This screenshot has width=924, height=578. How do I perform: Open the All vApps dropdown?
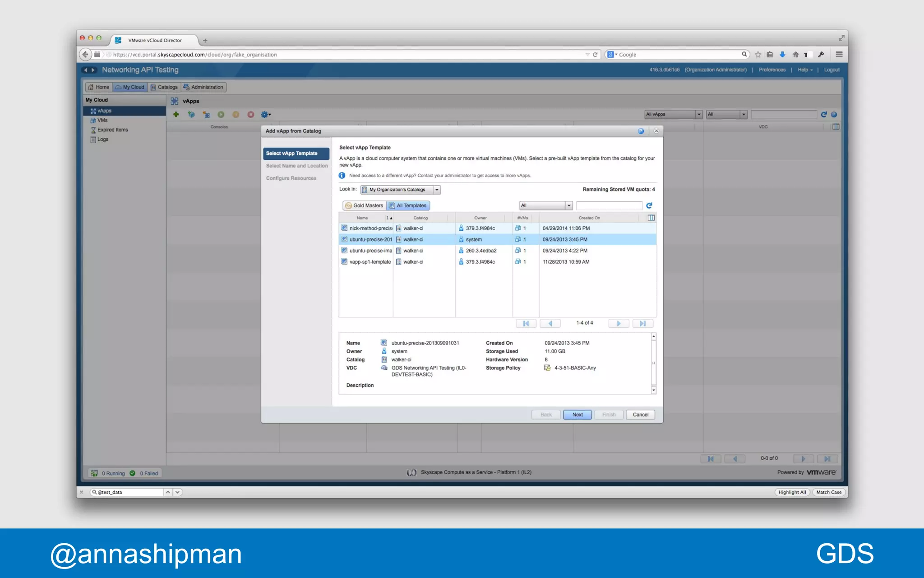(698, 114)
